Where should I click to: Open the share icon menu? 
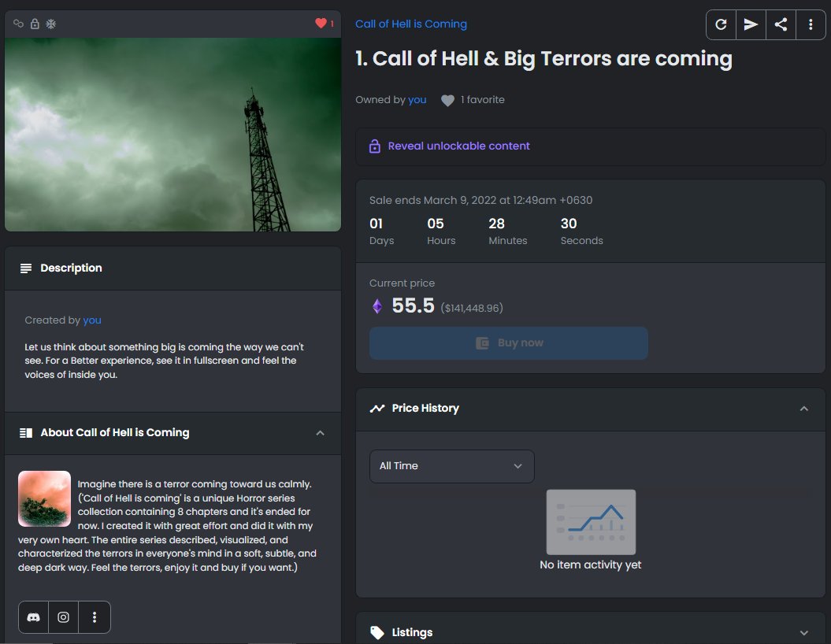tap(781, 24)
